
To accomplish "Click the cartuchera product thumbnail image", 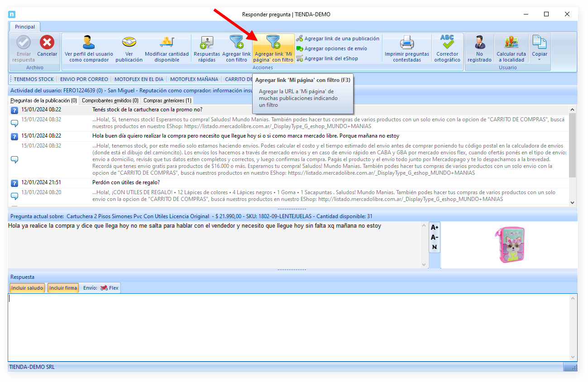I will pos(509,245).
